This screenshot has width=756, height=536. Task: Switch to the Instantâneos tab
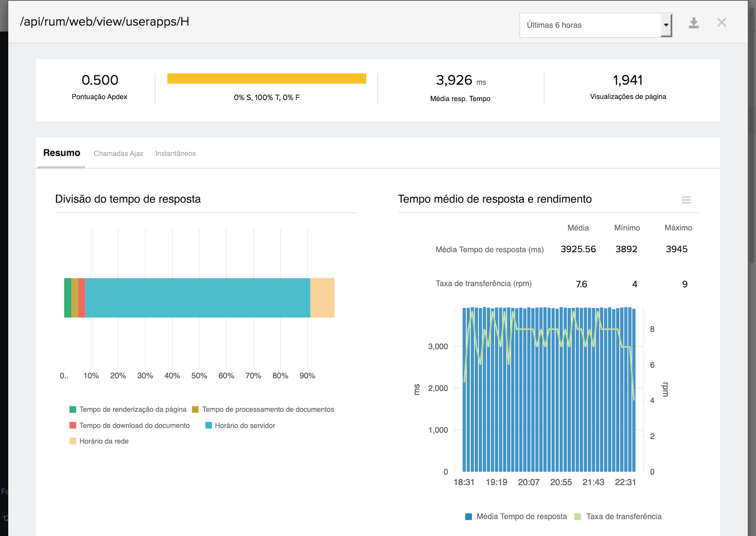(175, 153)
